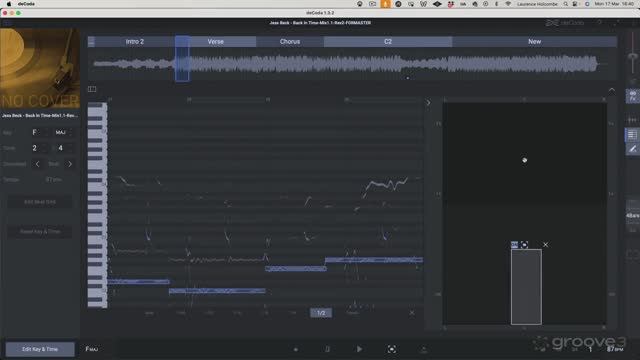Adjust the volume slider at the top right
Image resolution: width=640 pixels, height=360 pixels.
click(x=633, y=56)
